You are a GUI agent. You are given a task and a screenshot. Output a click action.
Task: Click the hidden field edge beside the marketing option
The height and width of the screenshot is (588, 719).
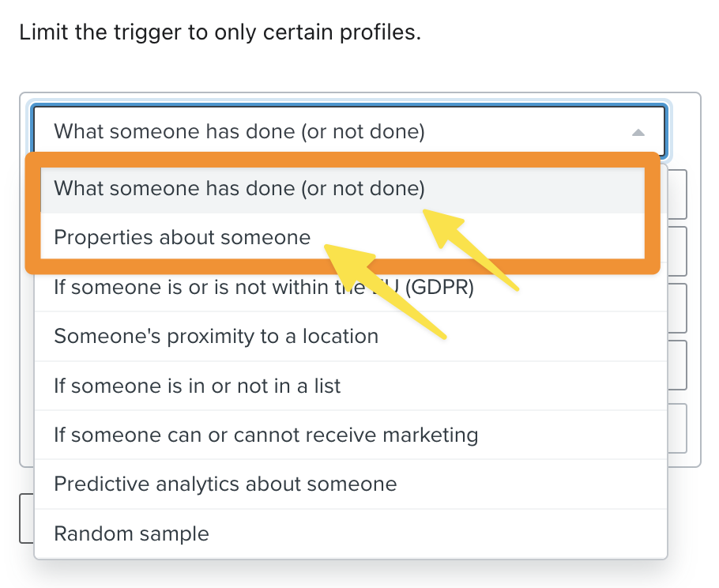pyautogui.click(x=677, y=428)
